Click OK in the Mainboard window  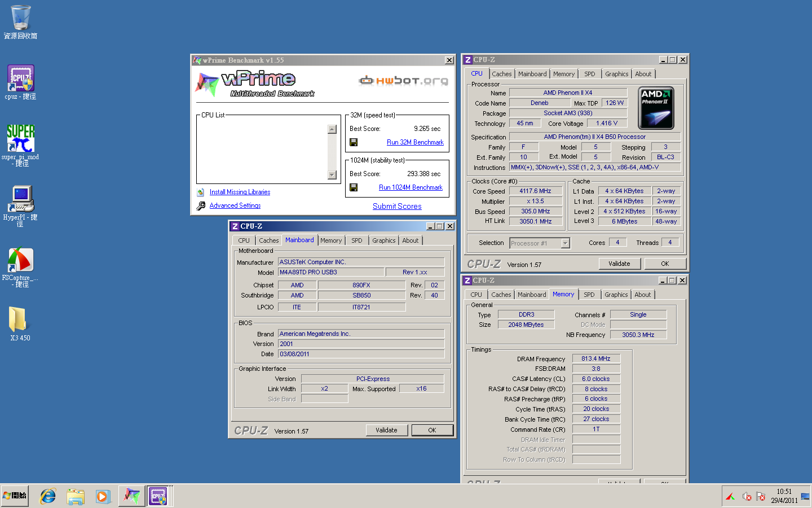432,430
